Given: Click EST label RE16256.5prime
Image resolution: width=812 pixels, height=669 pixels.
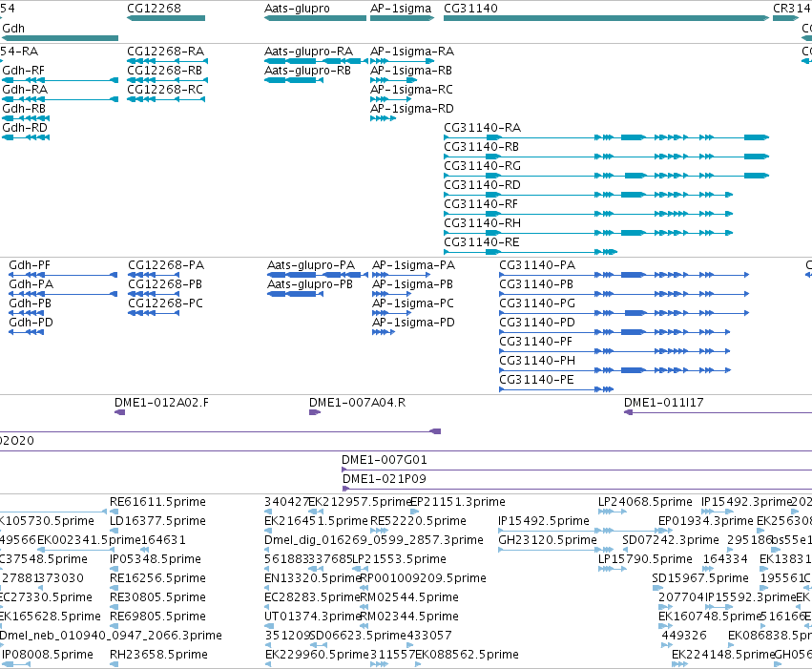Looking at the screenshot, I should point(158,578).
